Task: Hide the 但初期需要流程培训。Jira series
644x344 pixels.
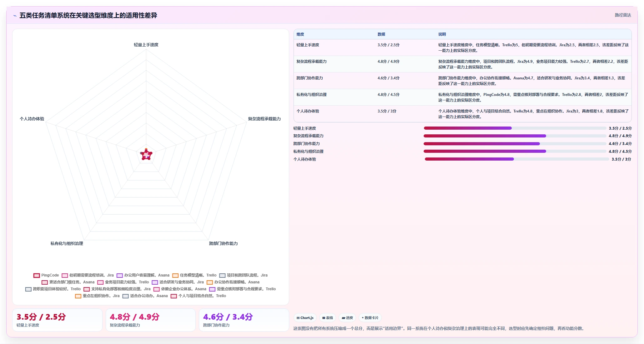Action: tap(88, 275)
